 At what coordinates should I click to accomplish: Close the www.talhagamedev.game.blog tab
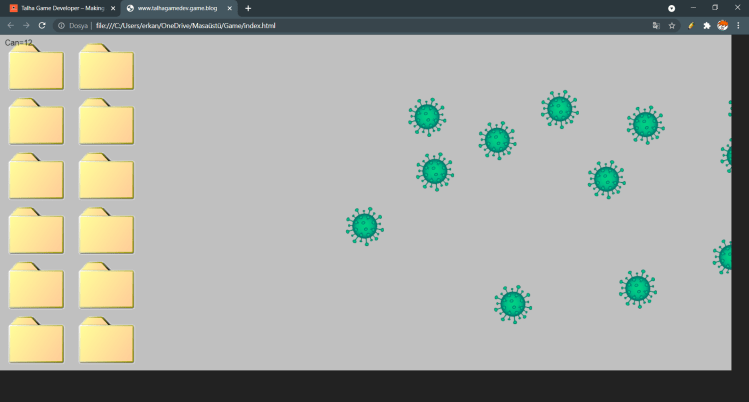230,8
